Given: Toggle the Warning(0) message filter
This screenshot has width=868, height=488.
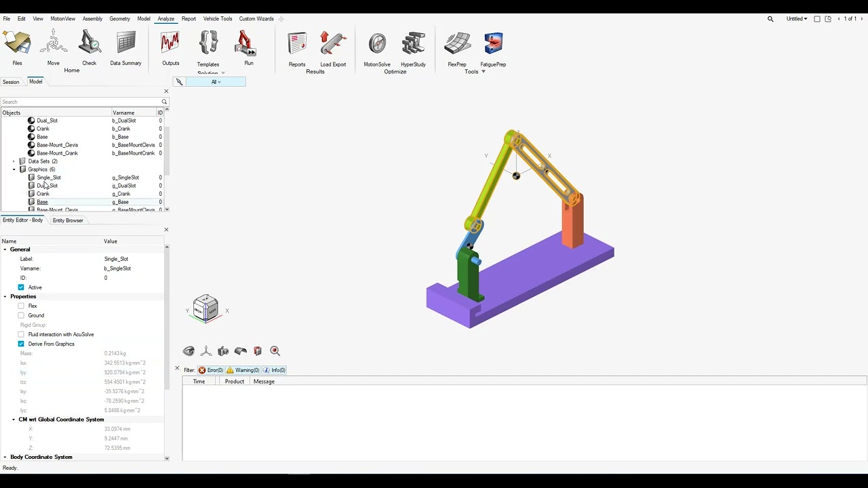Looking at the screenshot, I should [x=243, y=370].
